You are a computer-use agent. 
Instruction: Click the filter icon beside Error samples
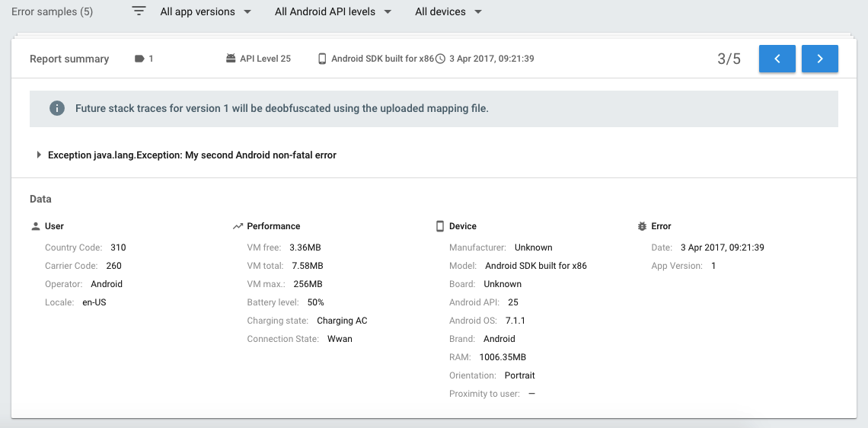click(x=139, y=11)
